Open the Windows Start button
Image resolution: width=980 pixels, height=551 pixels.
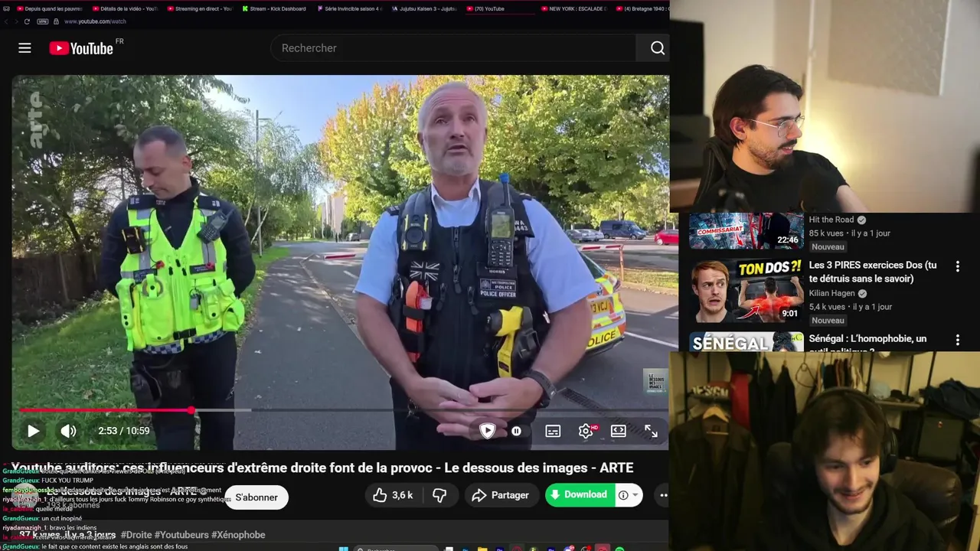[343, 548]
